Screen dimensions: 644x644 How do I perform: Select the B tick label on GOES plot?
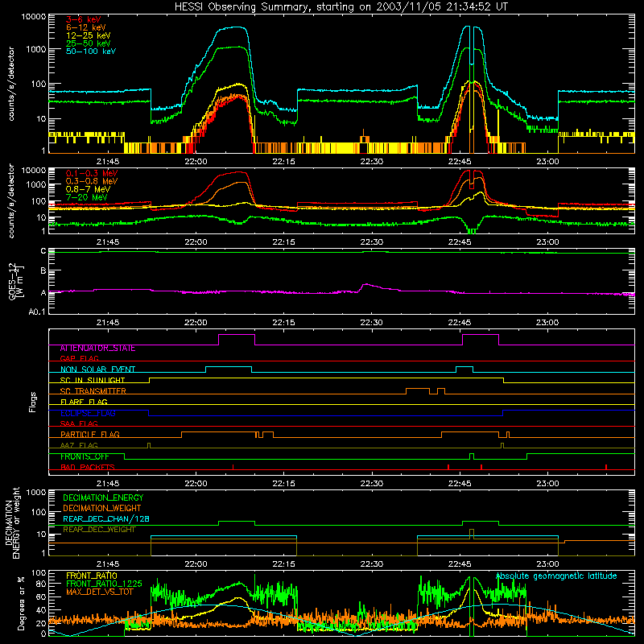43,270
